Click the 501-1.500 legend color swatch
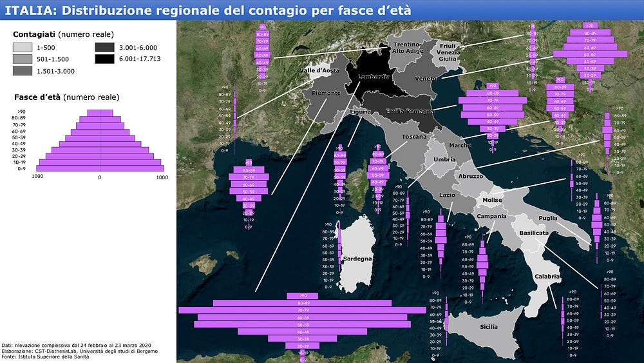The image size is (644, 363). click(x=22, y=59)
